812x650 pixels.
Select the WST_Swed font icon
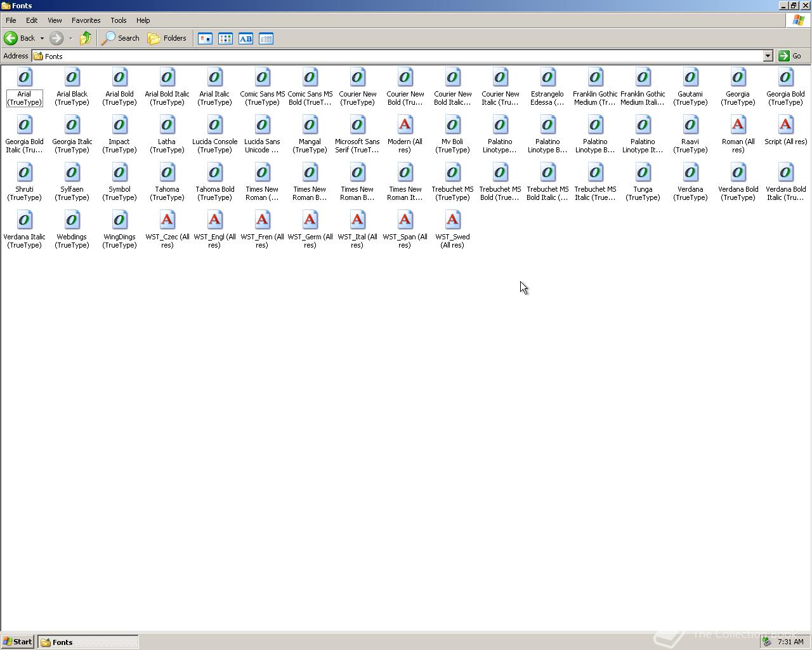452,220
